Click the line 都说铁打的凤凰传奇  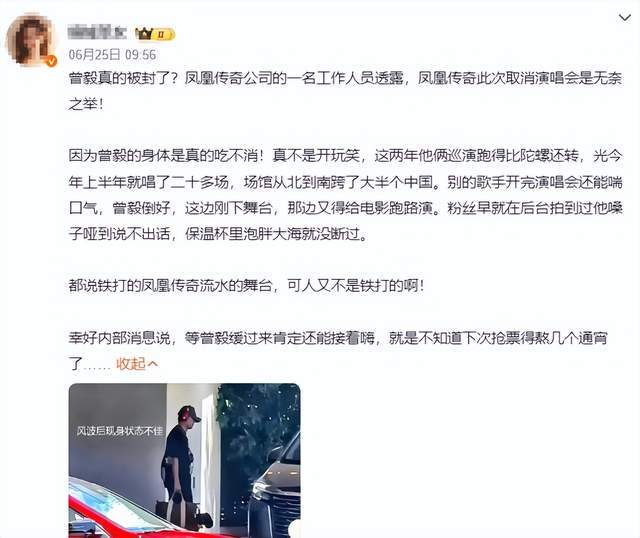tap(246, 285)
